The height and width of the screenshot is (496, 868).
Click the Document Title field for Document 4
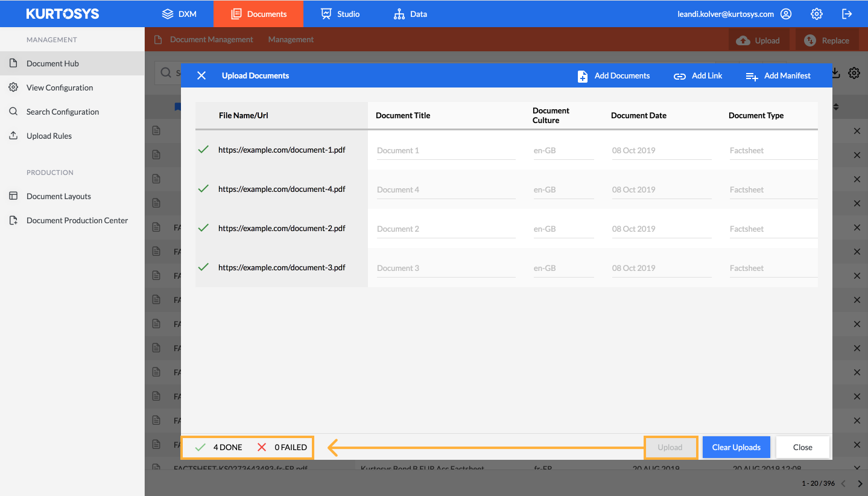446,190
